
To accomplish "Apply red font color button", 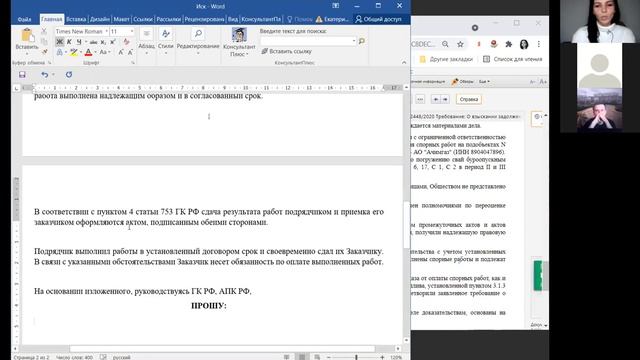I will tap(88, 52).
